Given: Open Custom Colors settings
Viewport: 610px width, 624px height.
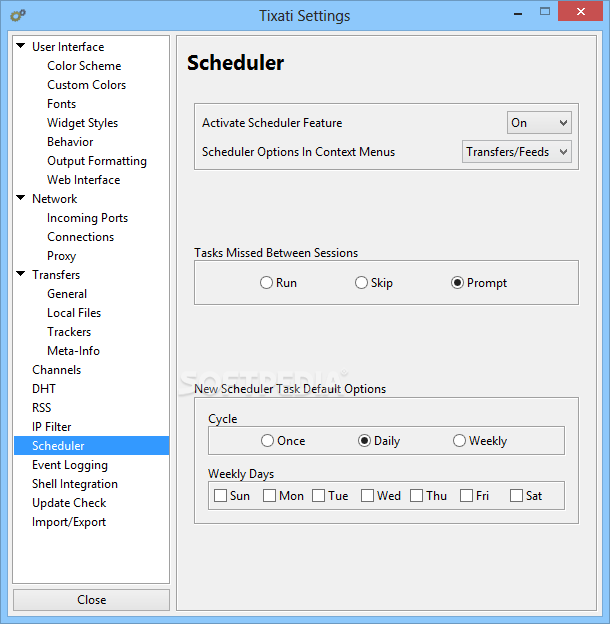Looking at the screenshot, I should pyautogui.click(x=86, y=85).
